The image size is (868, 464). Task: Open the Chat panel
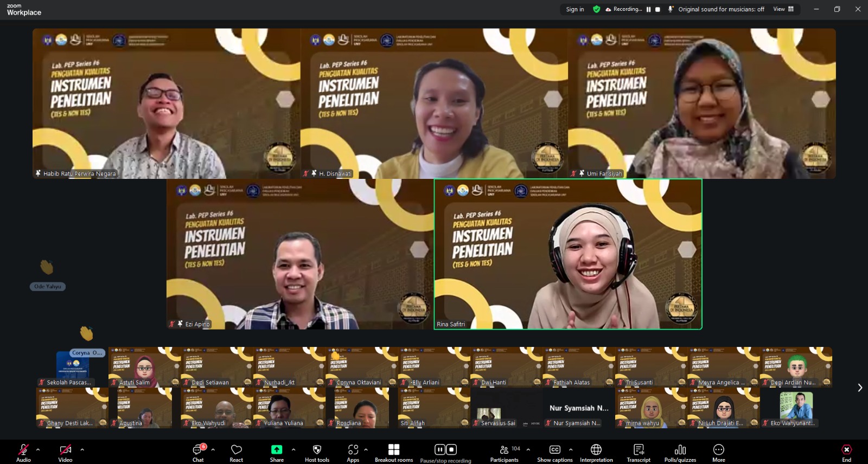[x=198, y=453]
